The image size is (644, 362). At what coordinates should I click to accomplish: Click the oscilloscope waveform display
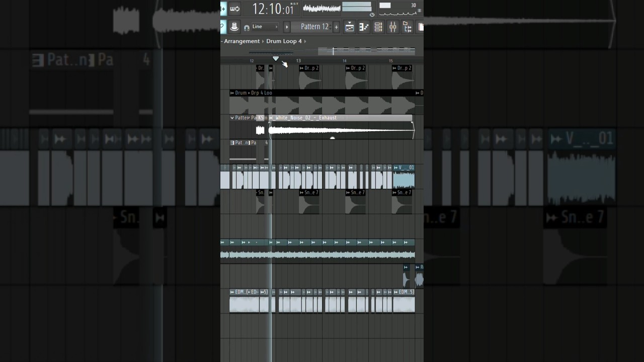321,8
